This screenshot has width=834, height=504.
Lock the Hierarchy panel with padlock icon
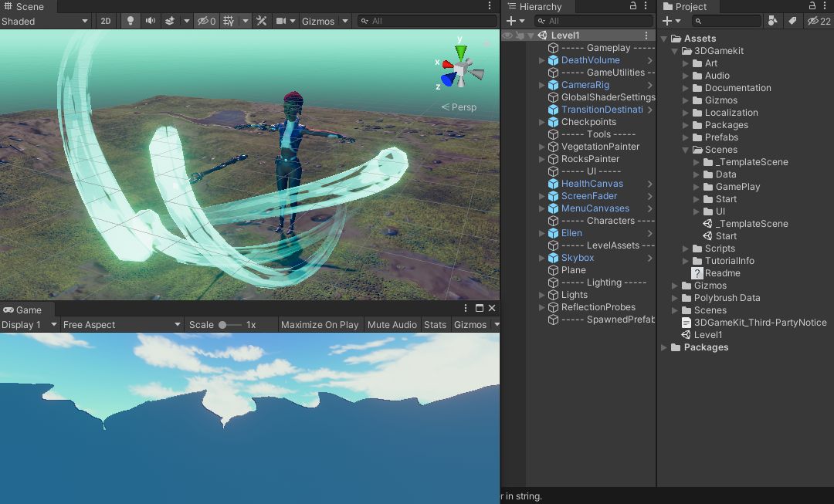tap(633, 6)
